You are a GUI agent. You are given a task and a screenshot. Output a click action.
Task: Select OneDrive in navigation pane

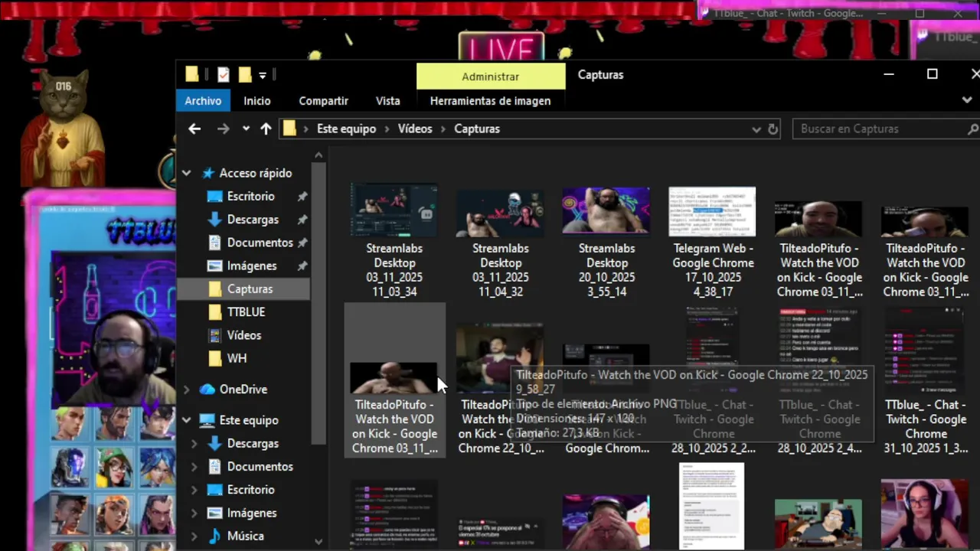point(243,389)
